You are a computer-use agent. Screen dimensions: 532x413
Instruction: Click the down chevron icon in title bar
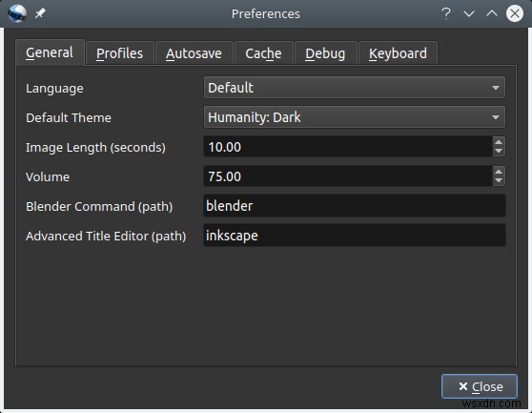(x=469, y=13)
